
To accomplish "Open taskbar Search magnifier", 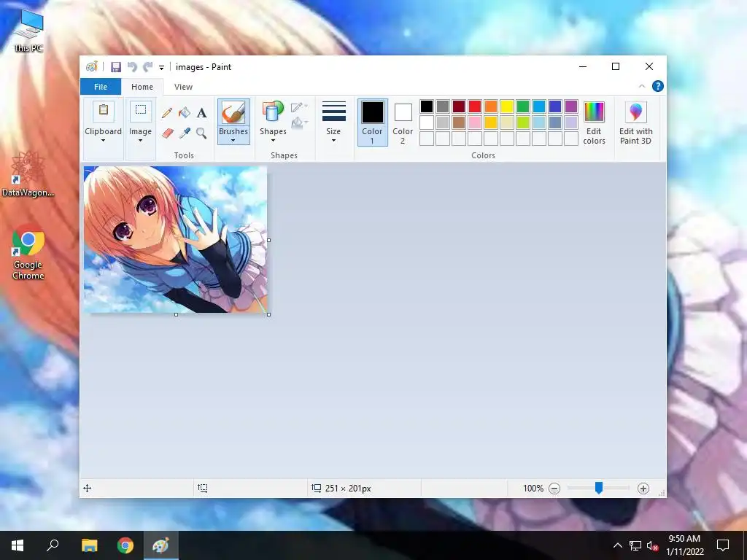I will pos(53,545).
